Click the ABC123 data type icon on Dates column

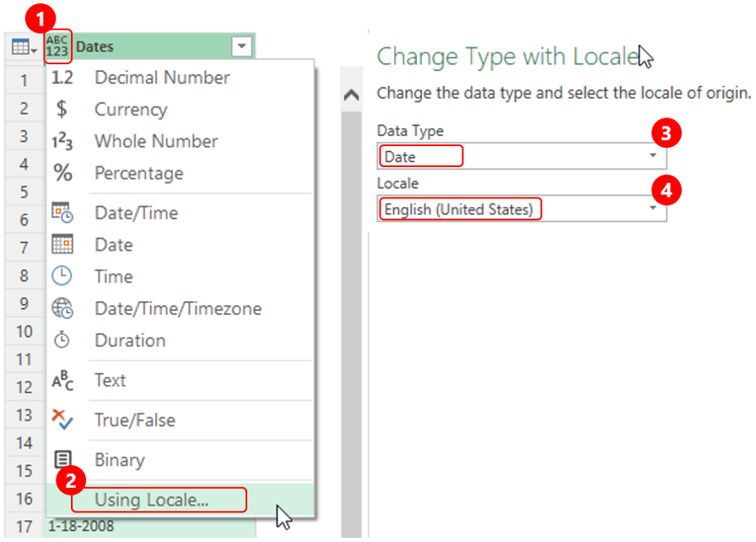(57, 47)
